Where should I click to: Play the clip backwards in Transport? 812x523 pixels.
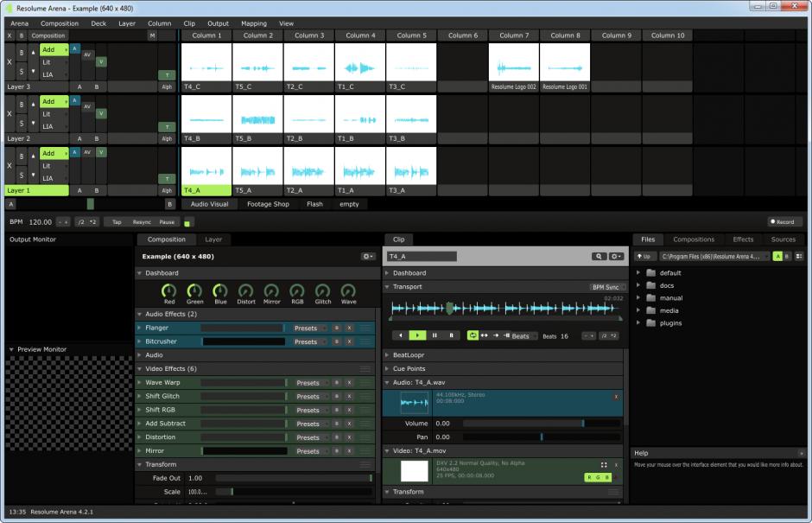400,335
